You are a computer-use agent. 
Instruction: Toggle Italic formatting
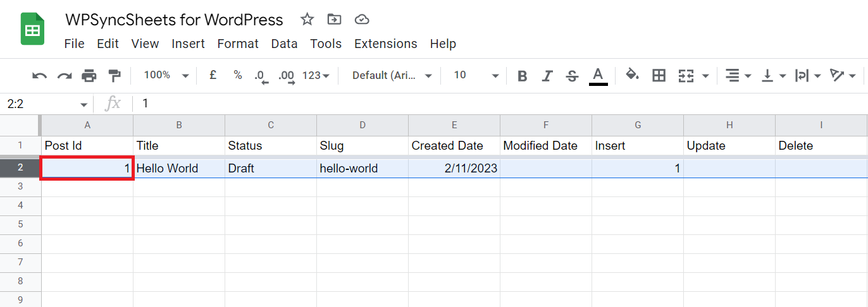pyautogui.click(x=548, y=76)
